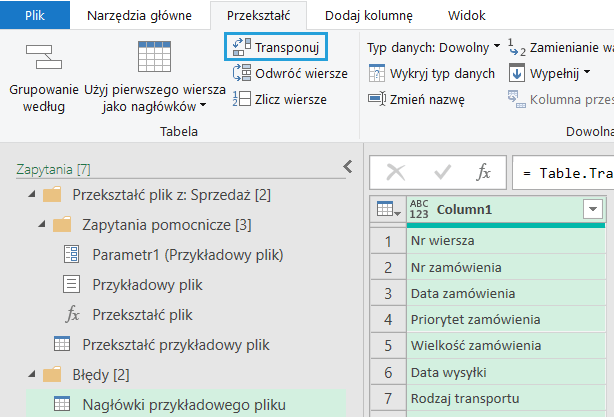614x417 pixels.
Task: Click the fx formula bar icon
Action: pos(483,172)
